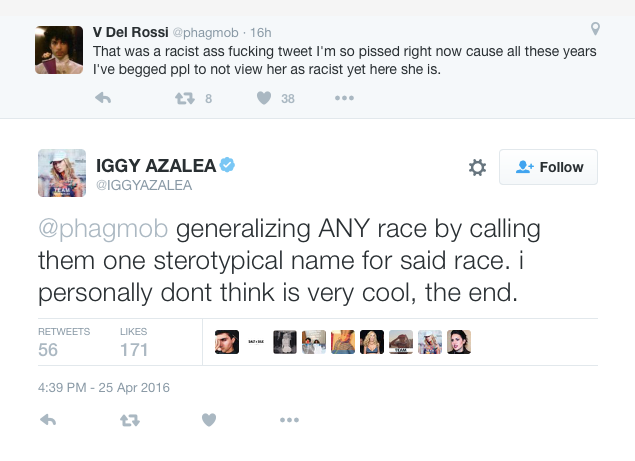Image resolution: width=635 pixels, height=461 pixels.
Task: Click the location pin icon
Action: pos(596,29)
